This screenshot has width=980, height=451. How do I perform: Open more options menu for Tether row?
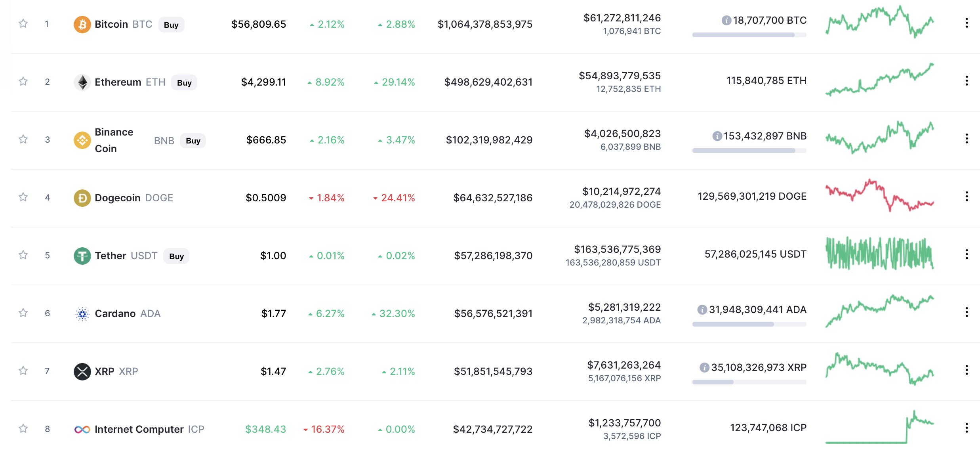coord(967,254)
